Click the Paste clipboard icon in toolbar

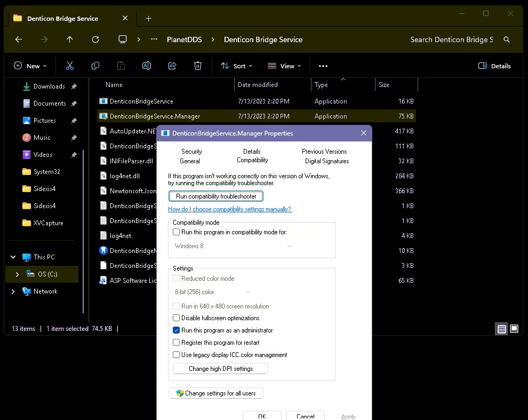click(121, 66)
